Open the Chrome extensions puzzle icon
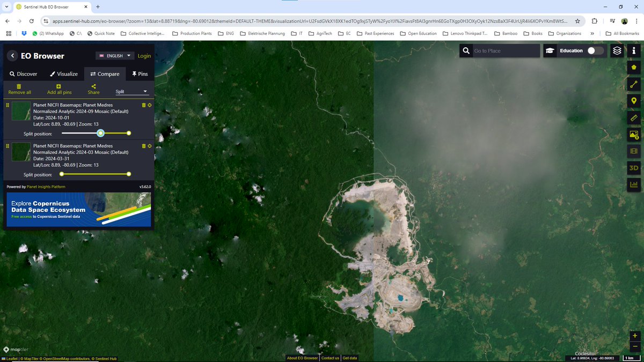 tap(595, 21)
